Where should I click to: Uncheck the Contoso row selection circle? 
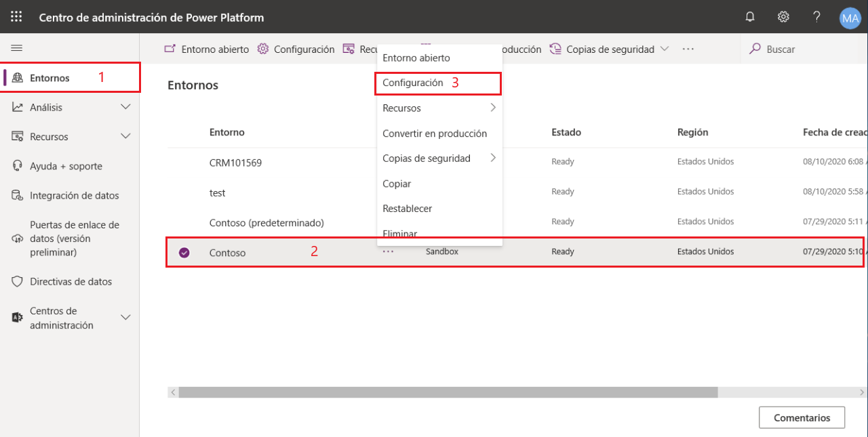184,252
